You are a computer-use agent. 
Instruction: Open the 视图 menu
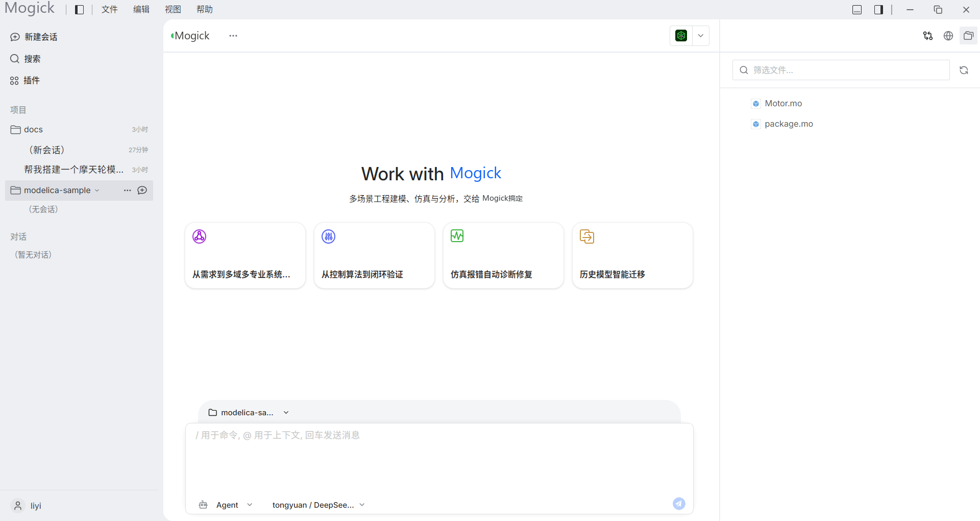tap(173, 10)
